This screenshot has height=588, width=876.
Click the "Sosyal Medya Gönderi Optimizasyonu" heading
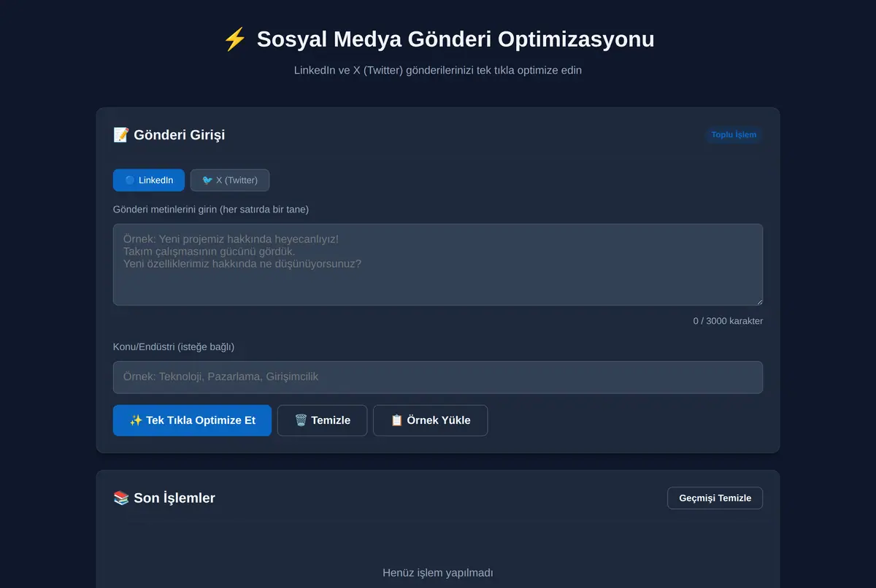click(x=456, y=39)
